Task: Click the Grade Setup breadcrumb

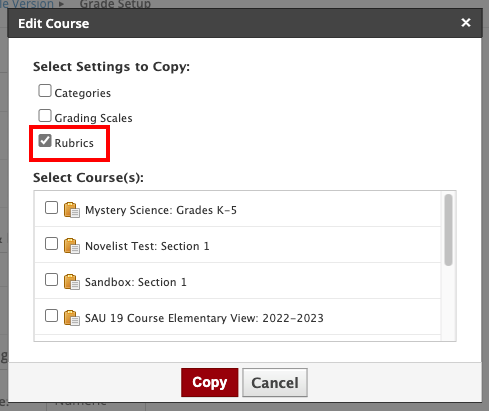Action: point(115,4)
